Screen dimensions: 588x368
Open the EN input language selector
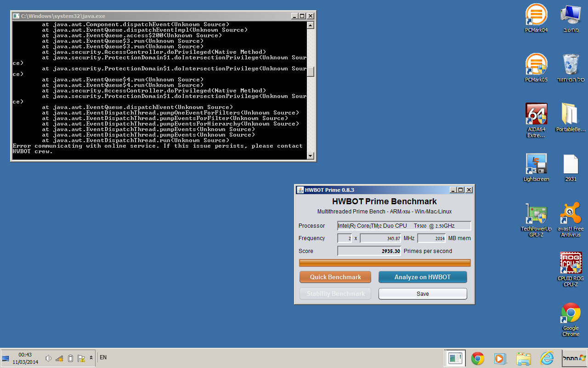103,357
